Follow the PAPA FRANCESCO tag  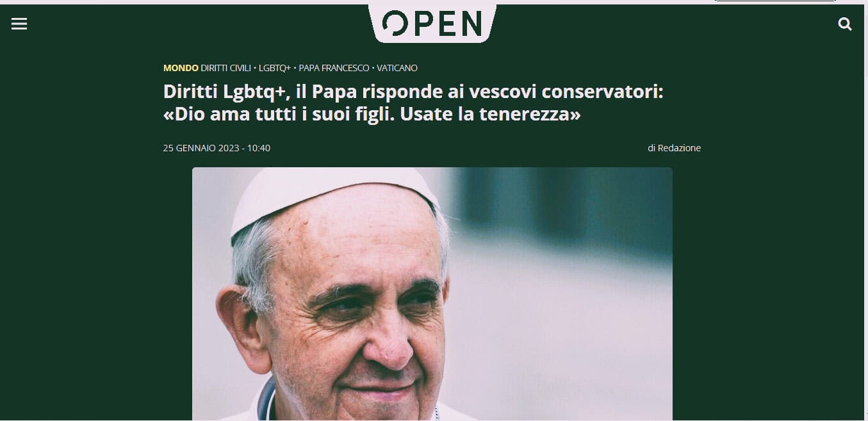334,68
